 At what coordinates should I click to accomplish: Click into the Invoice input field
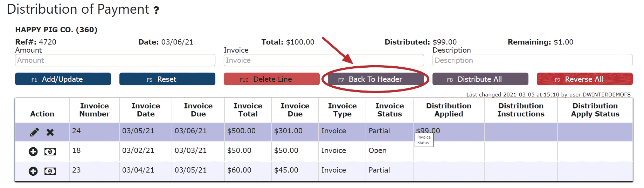pyautogui.click(x=324, y=60)
